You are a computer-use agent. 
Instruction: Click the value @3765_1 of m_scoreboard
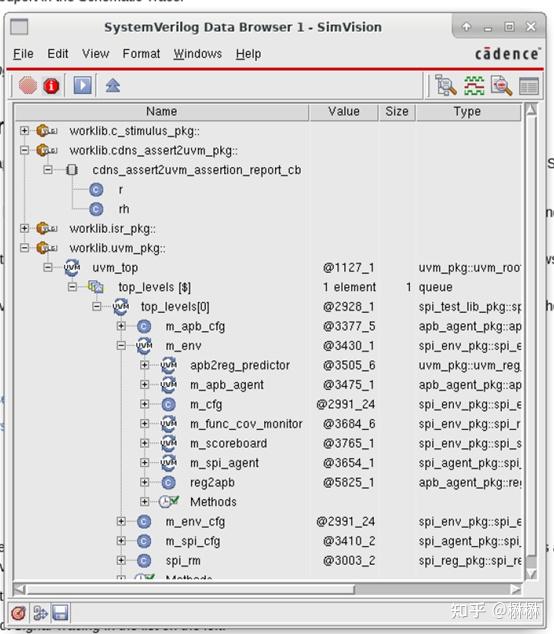point(349,443)
